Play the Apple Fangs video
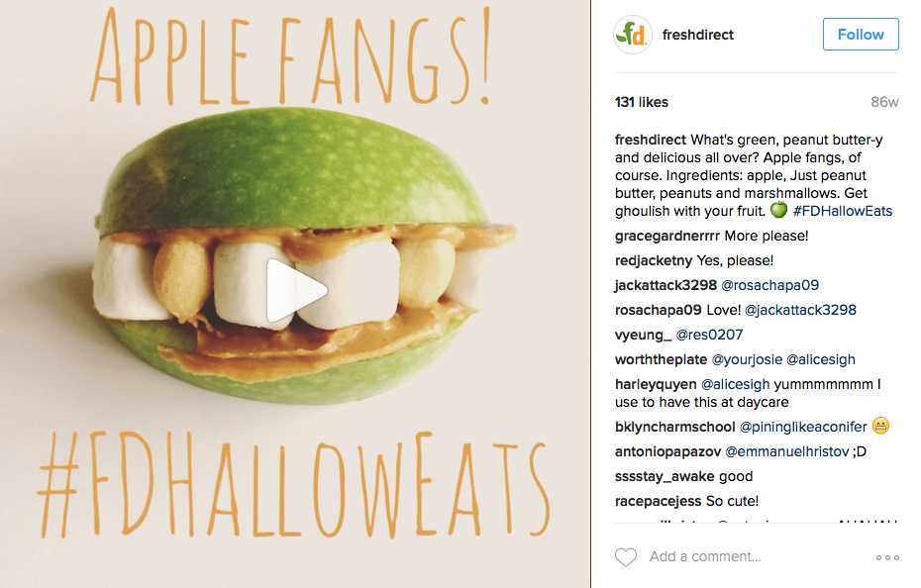 click(x=296, y=290)
